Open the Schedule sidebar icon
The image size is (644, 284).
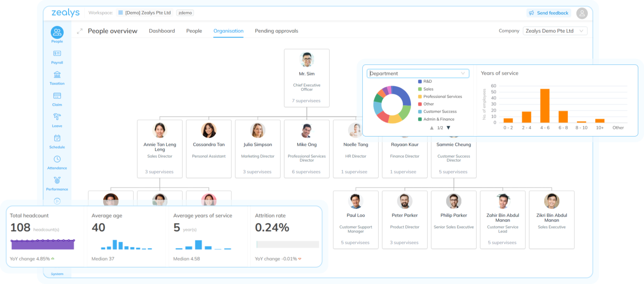[57, 138]
